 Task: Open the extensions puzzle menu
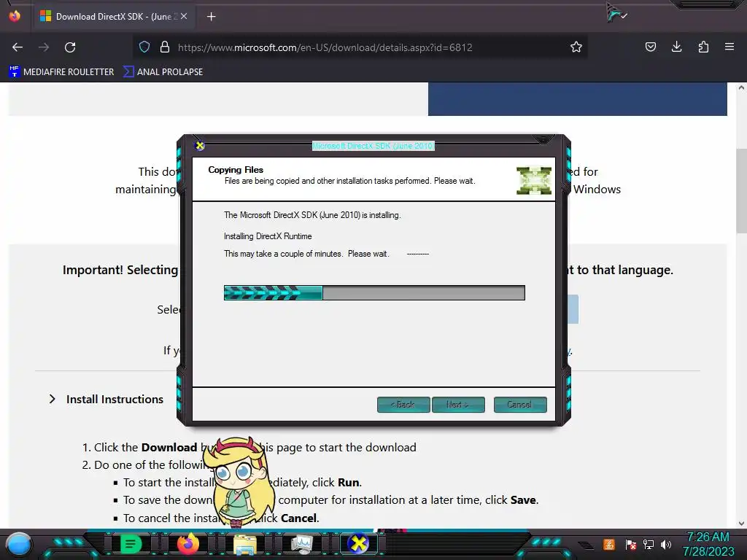click(703, 47)
